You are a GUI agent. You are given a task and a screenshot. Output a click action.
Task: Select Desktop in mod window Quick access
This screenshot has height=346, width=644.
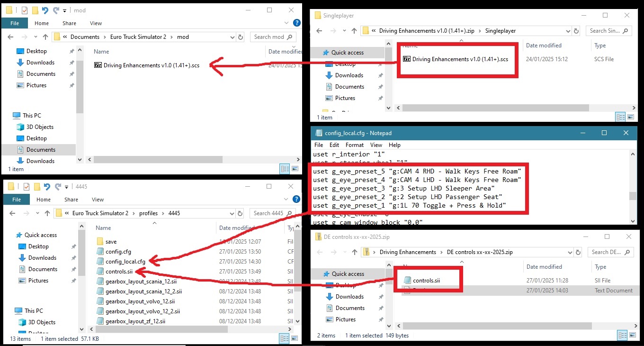tap(36, 51)
